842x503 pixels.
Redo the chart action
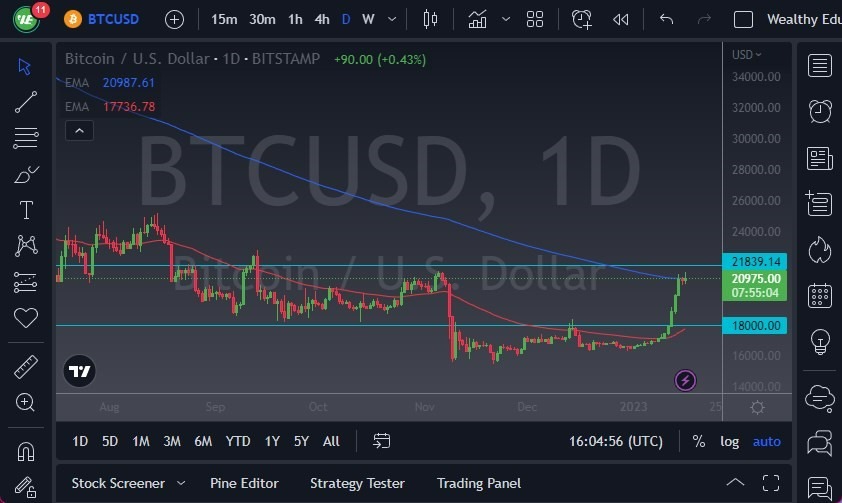click(x=704, y=19)
